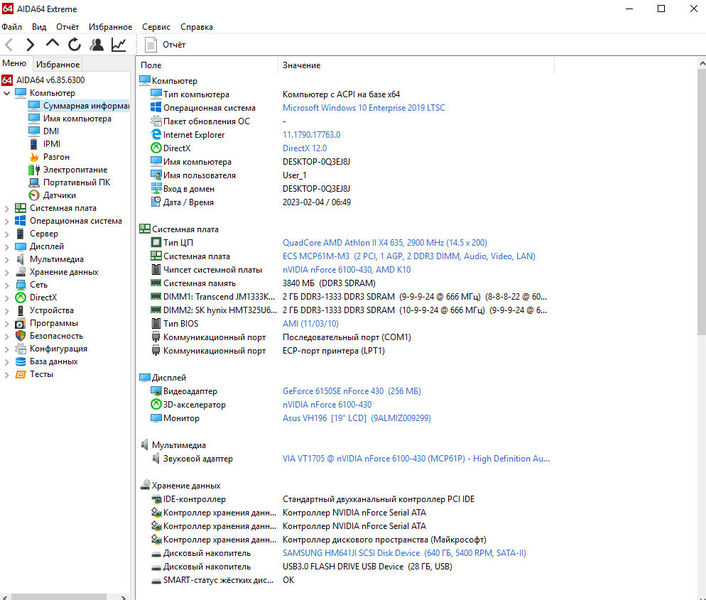
Task: Click the DMI tree item icon
Action: pyautogui.click(x=34, y=131)
